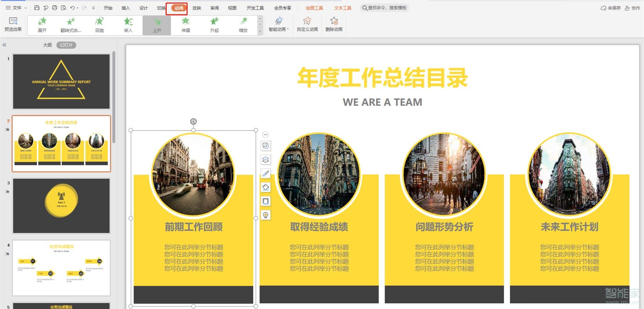Expand the undo history dropdown arrow
Image resolution: width=644 pixels, height=309 pixels.
click(x=78, y=8)
